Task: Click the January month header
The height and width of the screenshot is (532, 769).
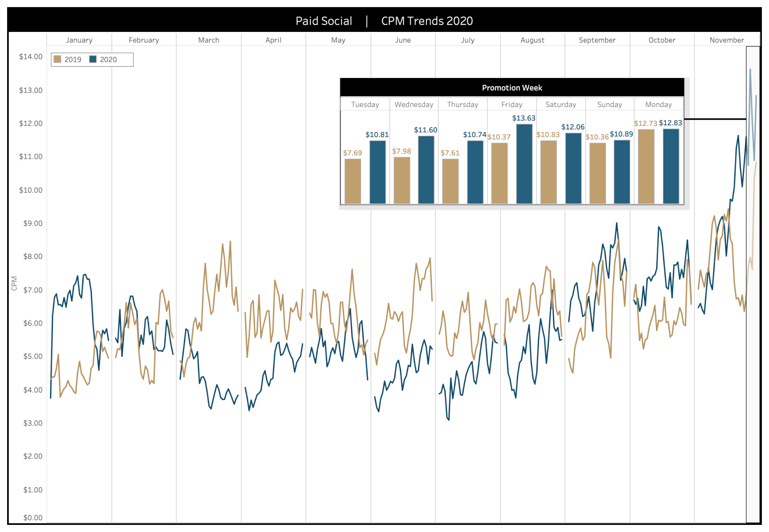Action: 79,40
